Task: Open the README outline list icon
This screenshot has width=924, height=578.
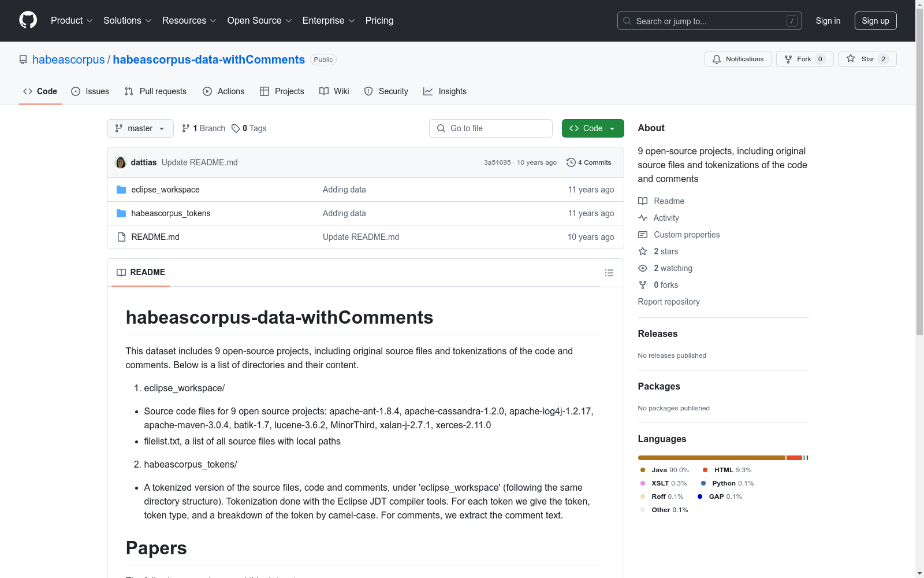Action: (609, 273)
